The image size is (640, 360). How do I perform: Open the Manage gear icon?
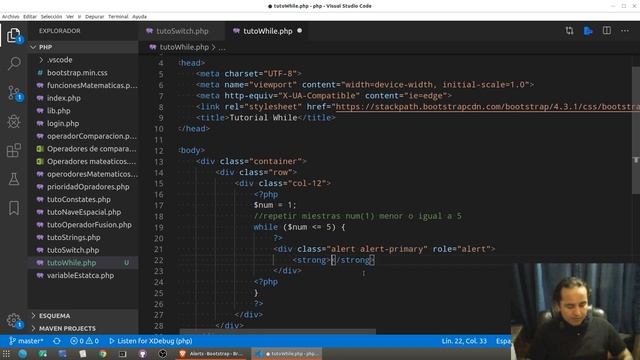pyautogui.click(x=13, y=320)
